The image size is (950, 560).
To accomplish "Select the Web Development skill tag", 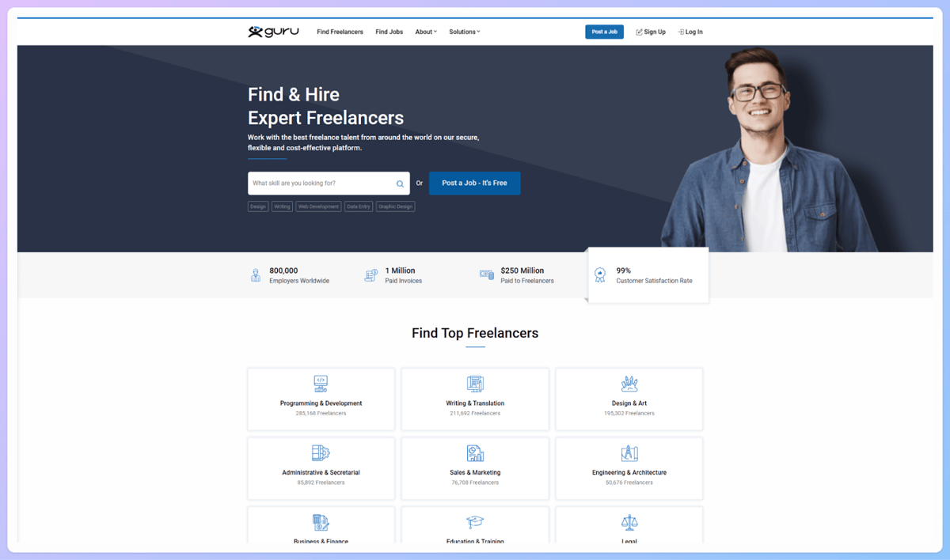I will (x=318, y=206).
